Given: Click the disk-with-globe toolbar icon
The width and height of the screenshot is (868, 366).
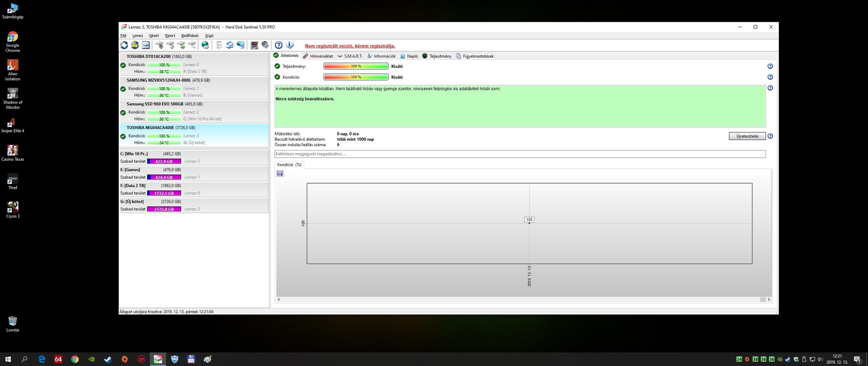Looking at the screenshot, I should [x=205, y=45].
